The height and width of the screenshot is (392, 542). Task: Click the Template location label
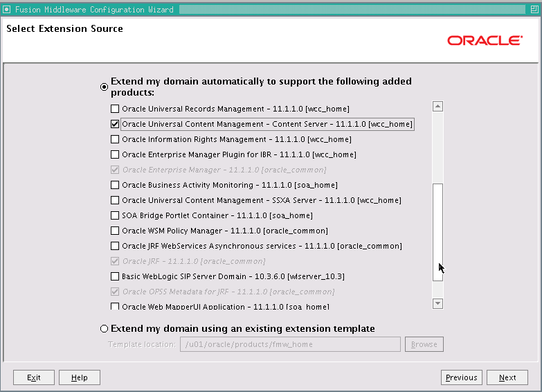click(x=142, y=344)
